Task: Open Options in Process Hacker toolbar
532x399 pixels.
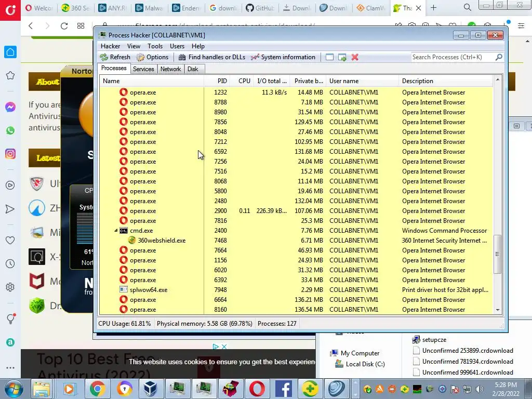Action: pos(152,57)
